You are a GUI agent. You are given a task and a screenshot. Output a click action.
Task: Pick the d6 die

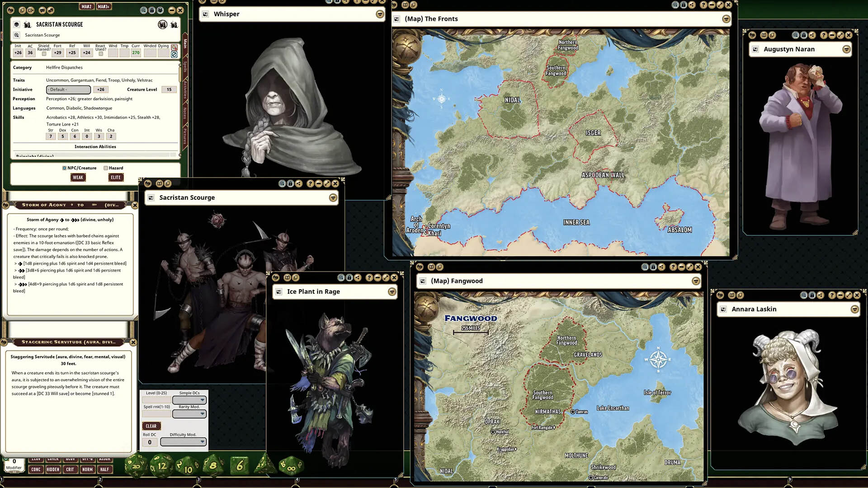240,465
